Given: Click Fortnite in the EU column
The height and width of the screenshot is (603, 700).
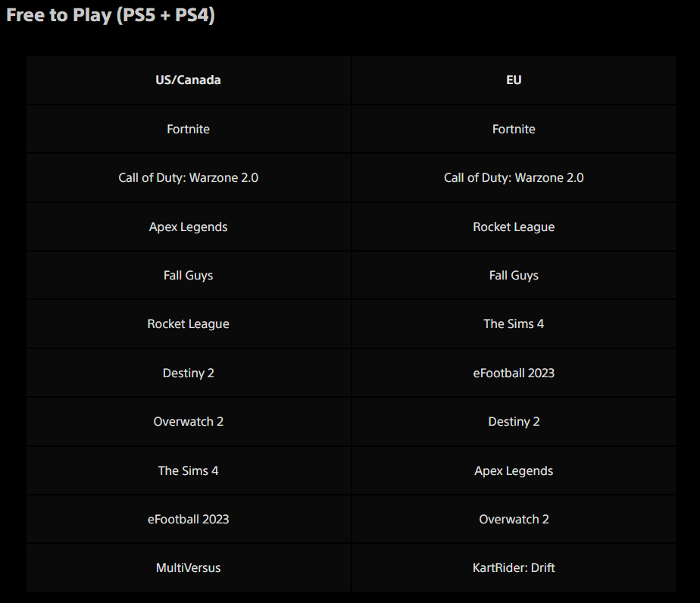Looking at the screenshot, I should tap(514, 129).
